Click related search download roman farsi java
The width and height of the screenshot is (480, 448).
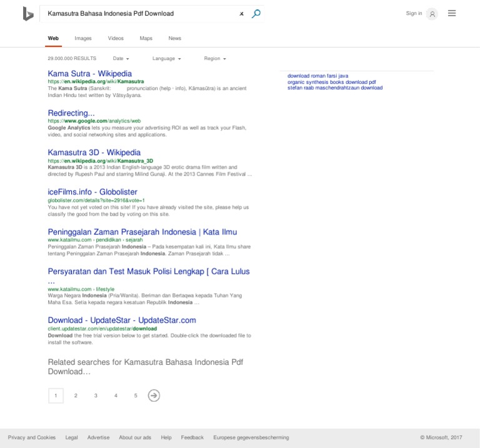(x=317, y=76)
